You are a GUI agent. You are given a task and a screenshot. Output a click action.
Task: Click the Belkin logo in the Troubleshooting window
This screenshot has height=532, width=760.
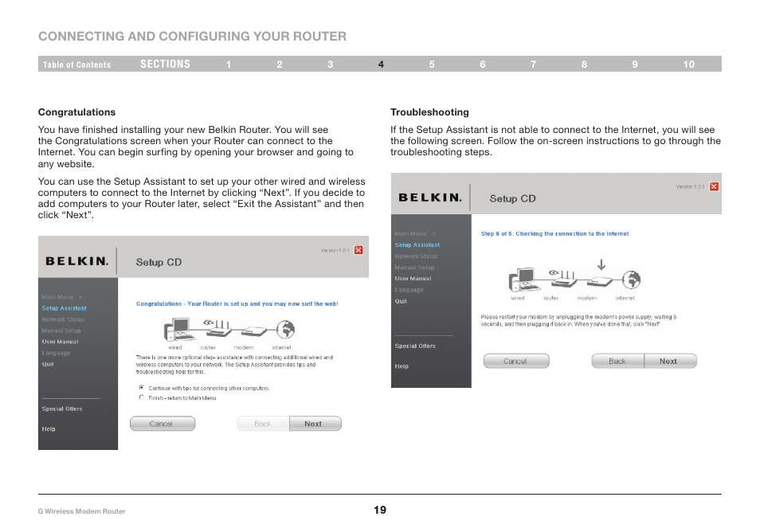coord(430,198)
